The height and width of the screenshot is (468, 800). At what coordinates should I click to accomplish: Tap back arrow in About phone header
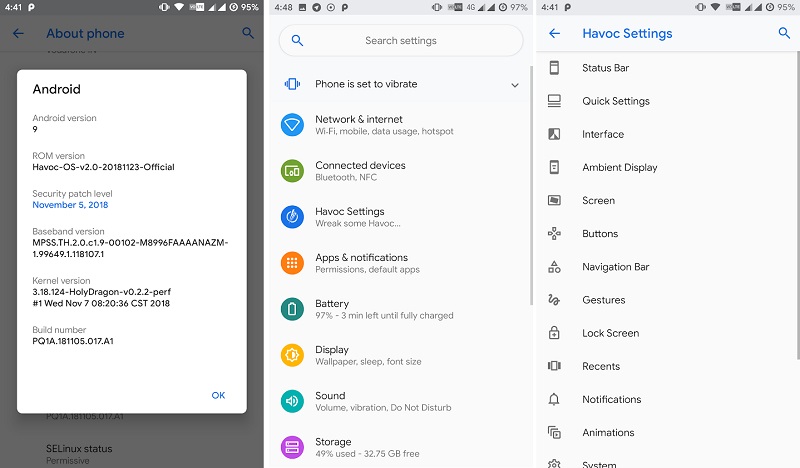[x=18, y=34]
